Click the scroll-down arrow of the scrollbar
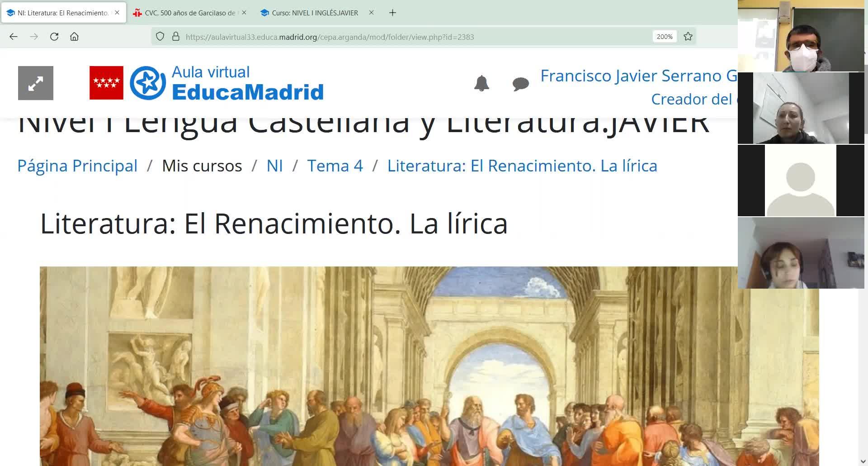The width and height of the screenshot is (868, 466). [863, 461]
